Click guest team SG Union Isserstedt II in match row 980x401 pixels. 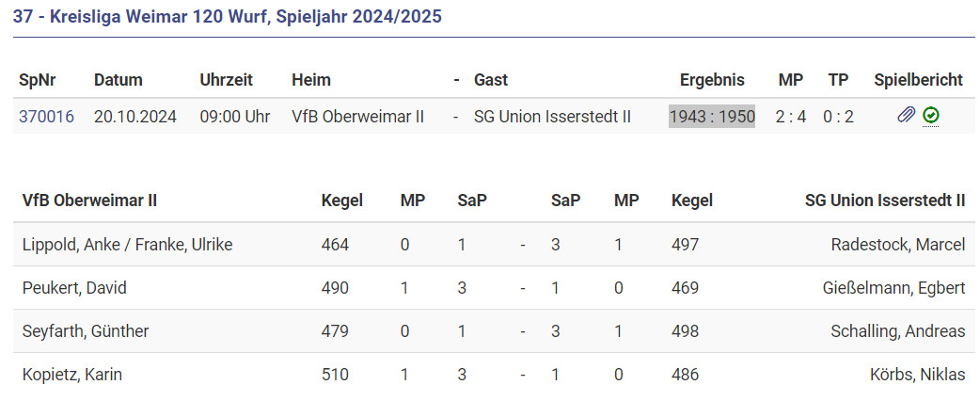coord(552,117)
